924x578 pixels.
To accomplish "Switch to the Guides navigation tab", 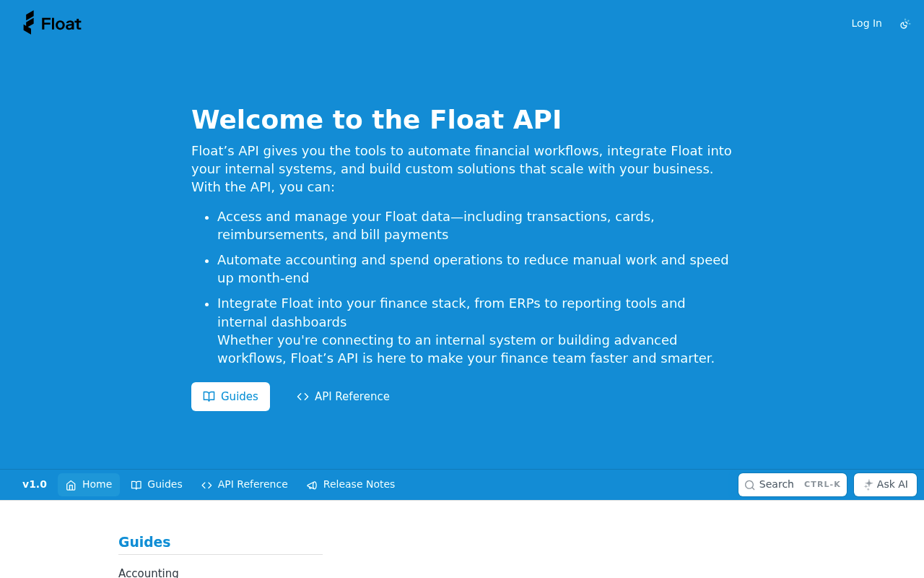I will (x=157, y=485).
